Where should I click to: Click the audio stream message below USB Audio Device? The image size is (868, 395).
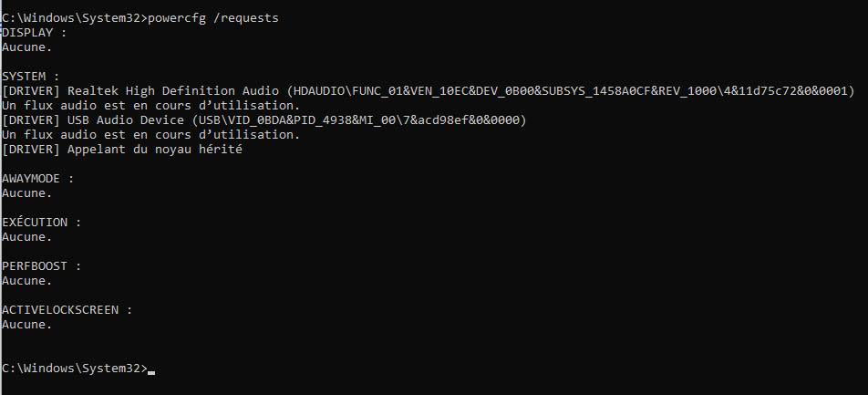point(150,134)
